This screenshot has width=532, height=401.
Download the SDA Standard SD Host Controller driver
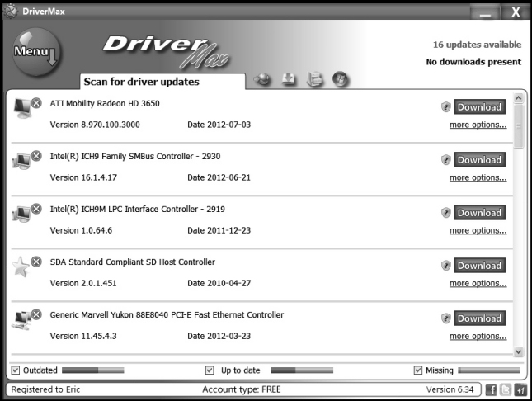[x=479, y=266]
